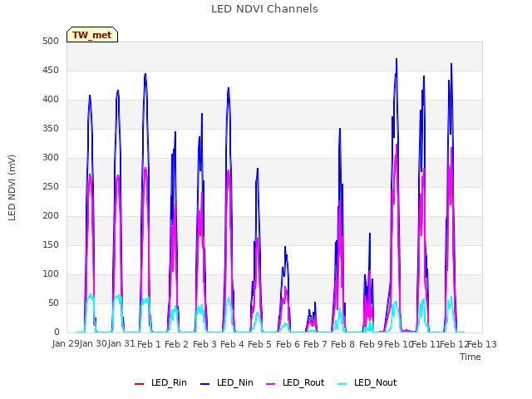
Task: Click the Feb 8 x-axis tick label
Action: pos(342,344)
